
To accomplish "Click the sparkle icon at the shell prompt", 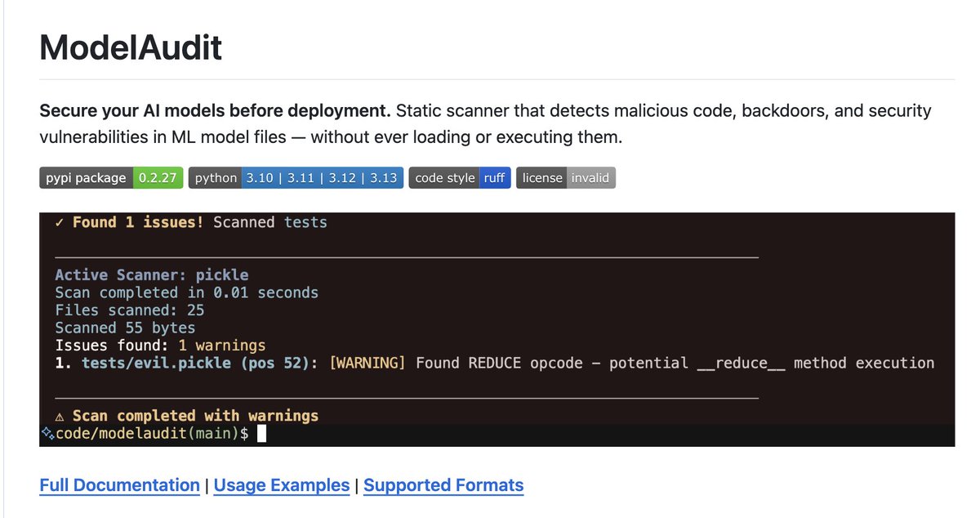I will point(47,434).
